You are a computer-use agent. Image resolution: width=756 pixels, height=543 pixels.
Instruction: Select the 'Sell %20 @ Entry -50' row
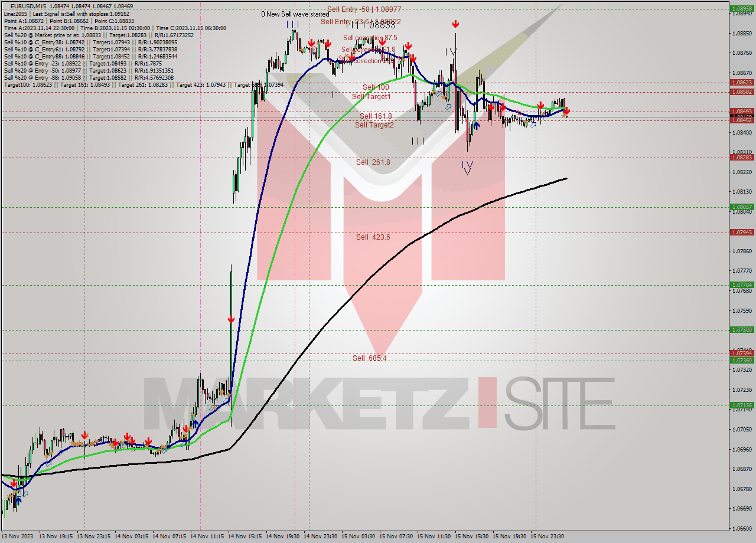pyautogui.click(x=89, y=70)
